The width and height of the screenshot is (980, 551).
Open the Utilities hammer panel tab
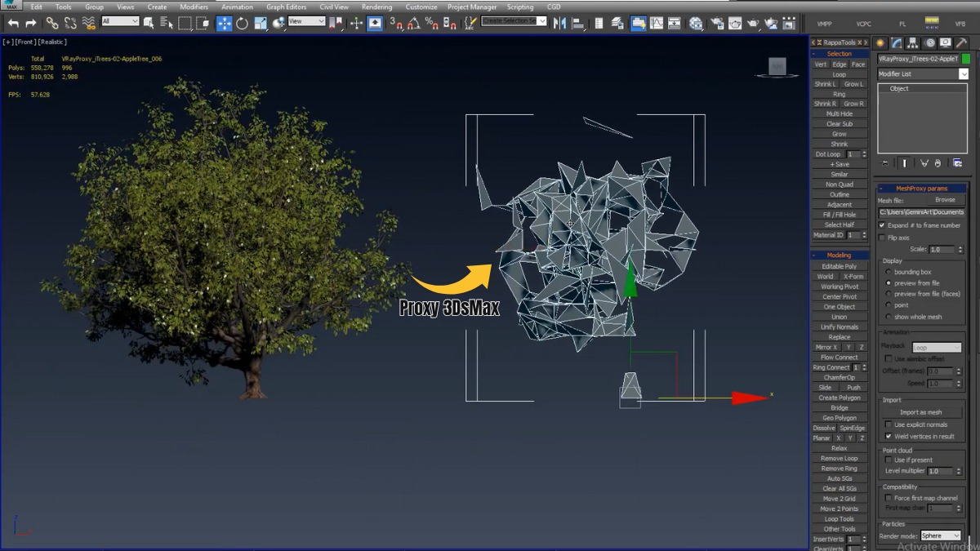pyautogui.click(x=961, y=42)
